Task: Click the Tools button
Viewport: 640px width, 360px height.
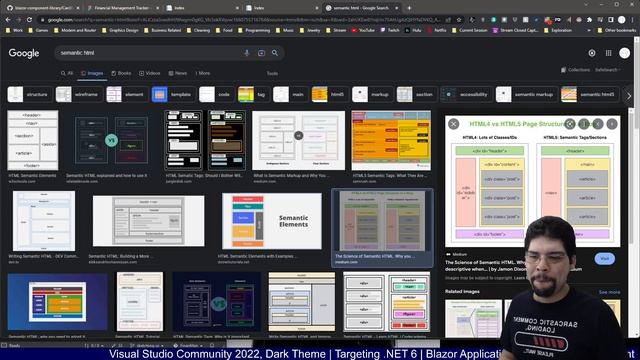Action: click(x=272, y=73)
